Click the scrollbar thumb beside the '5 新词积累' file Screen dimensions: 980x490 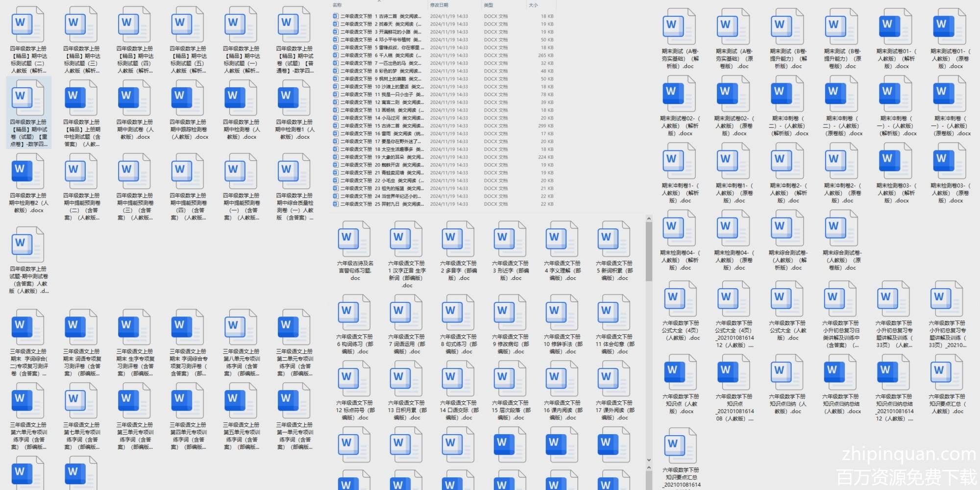(x=649, y=252)
